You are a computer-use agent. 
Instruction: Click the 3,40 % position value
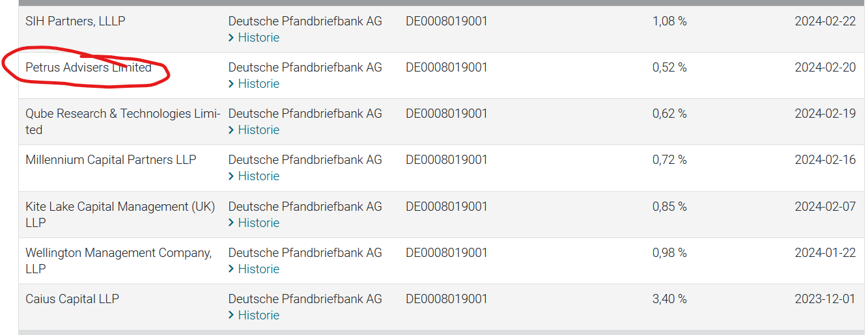point(669,299)
